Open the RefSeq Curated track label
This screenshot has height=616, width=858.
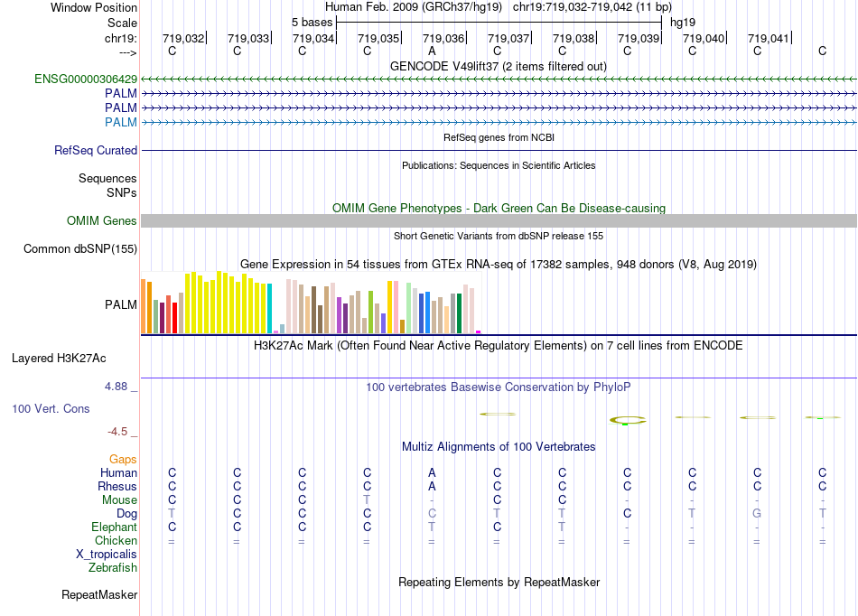(x=96, y=150)
